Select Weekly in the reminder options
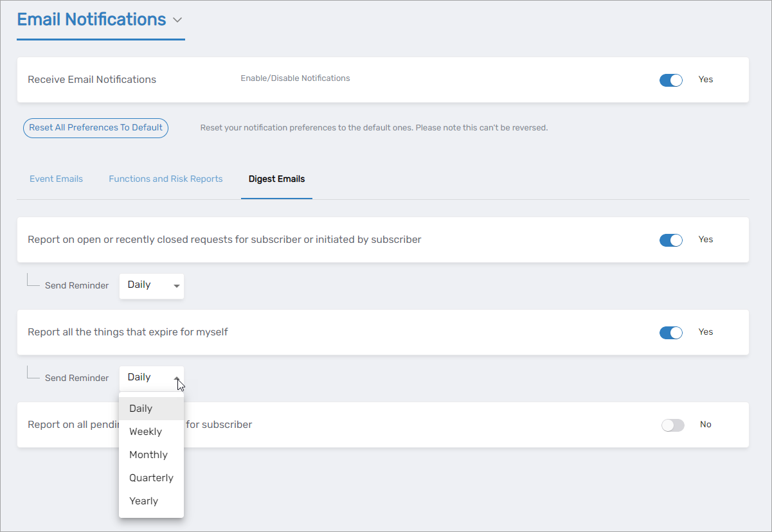The height and width of the screenshot is (532, 772). point(145,432)
